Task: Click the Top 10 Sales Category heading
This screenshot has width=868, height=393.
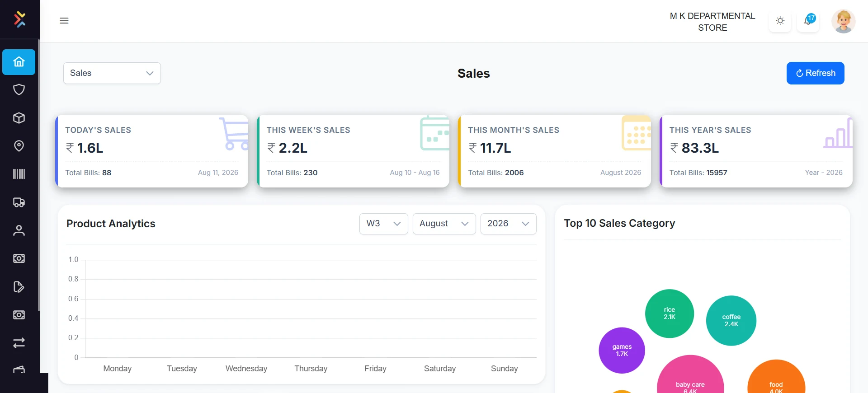Action: click(619, 223)
